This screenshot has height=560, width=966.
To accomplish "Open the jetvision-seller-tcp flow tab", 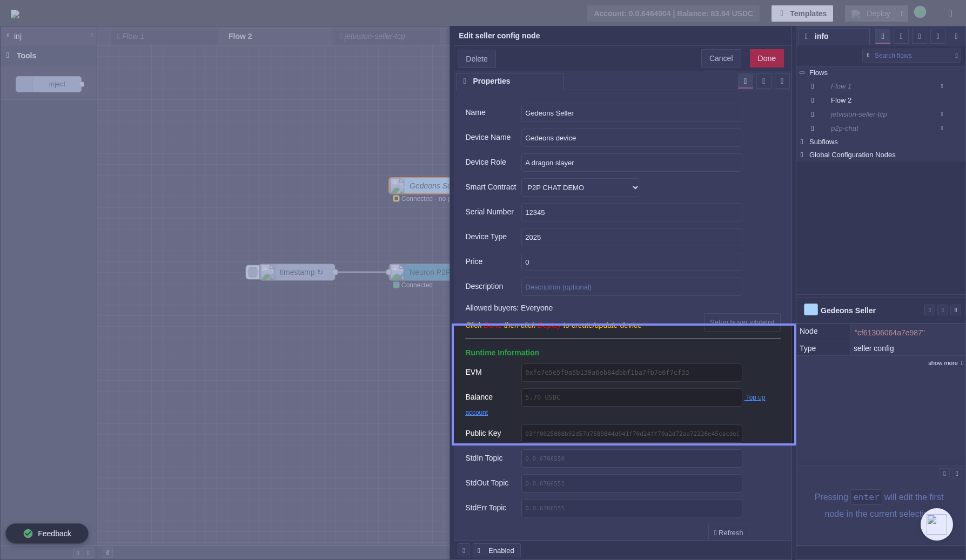I will click(374, 36).
